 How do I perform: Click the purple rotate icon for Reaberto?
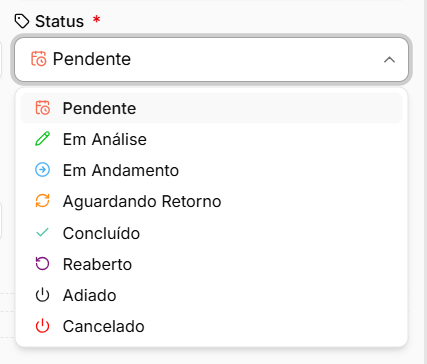click(43, 264)
